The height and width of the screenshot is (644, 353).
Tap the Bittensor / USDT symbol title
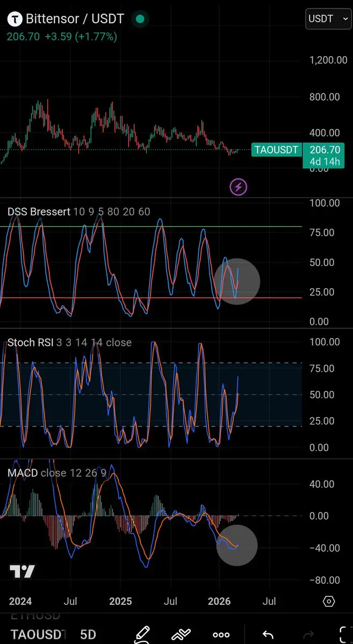pyautogui.click(x=75, y=19)
